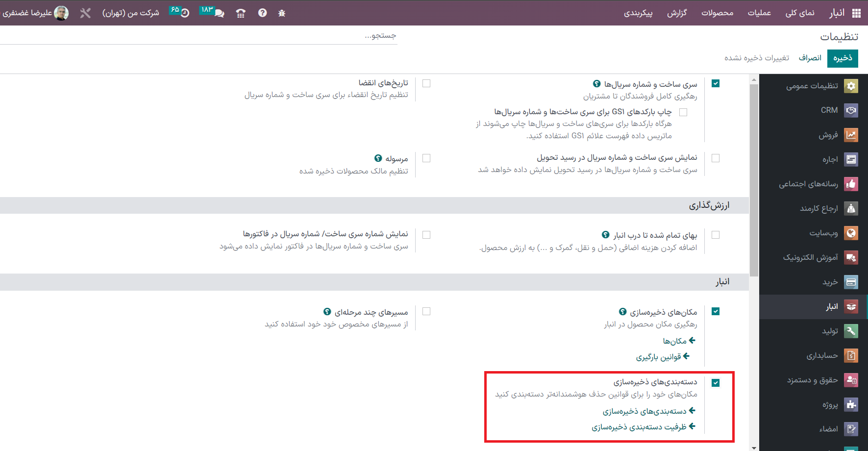
Task: Open the مکان‌ها link
Action: tap(679, 341)
